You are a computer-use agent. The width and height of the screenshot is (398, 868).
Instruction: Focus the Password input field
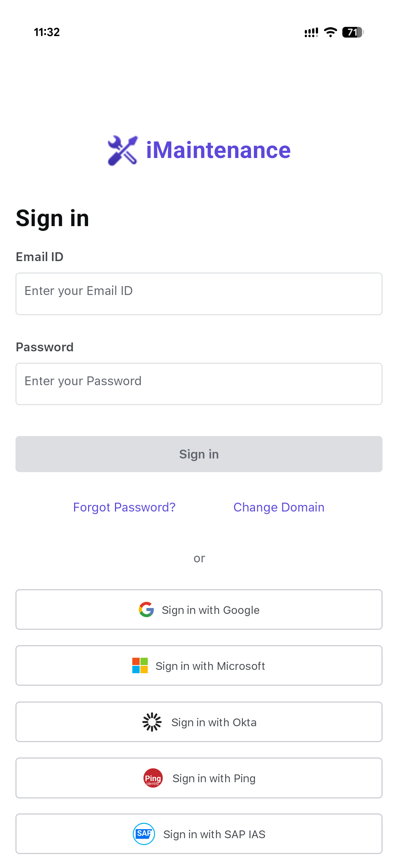(x=199, y=384)
